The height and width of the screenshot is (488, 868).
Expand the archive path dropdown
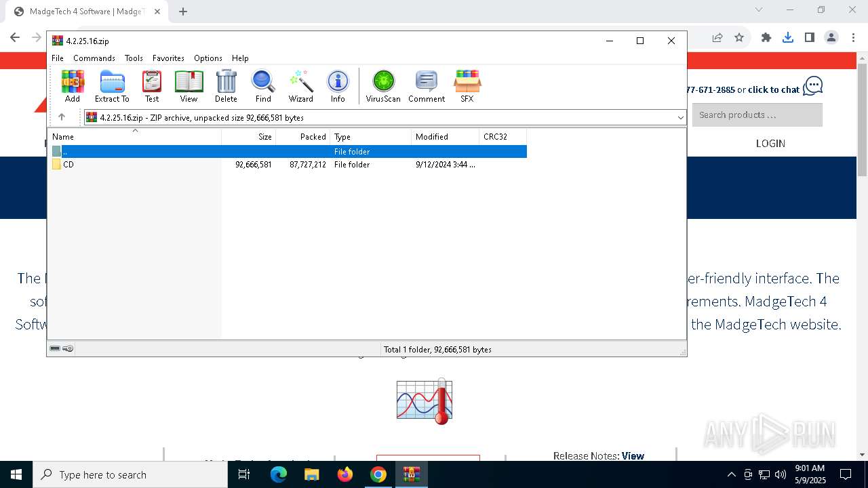pos(680,118)
